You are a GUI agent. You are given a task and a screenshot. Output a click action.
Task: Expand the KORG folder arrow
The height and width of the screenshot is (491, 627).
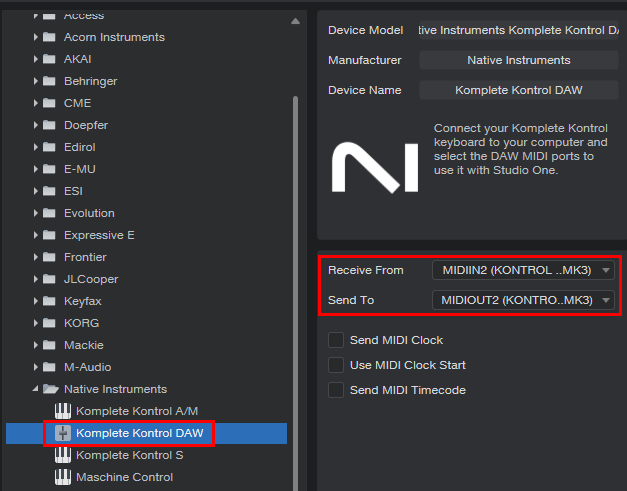(x=36, y=323)
